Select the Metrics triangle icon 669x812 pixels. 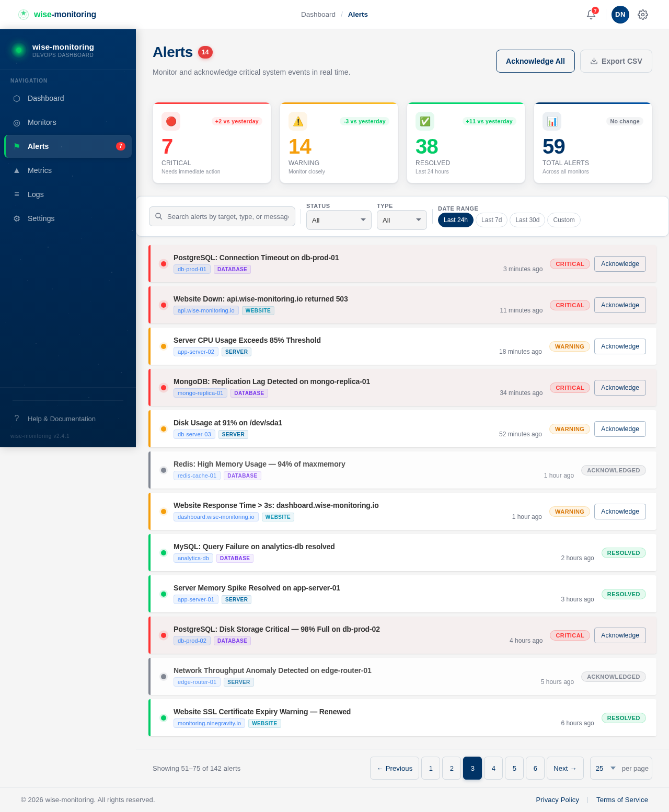(17, 170)
